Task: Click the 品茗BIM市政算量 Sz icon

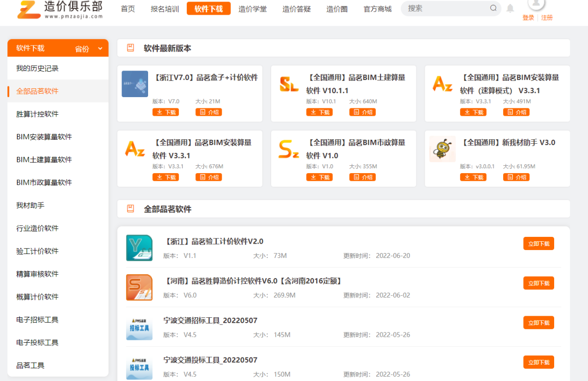Action: point(289,149)
